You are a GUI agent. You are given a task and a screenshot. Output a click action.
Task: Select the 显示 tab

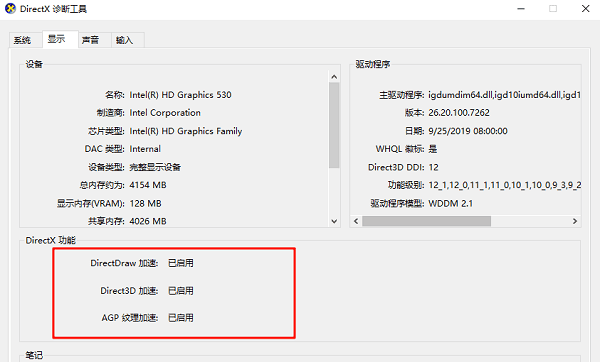[60, 39]
